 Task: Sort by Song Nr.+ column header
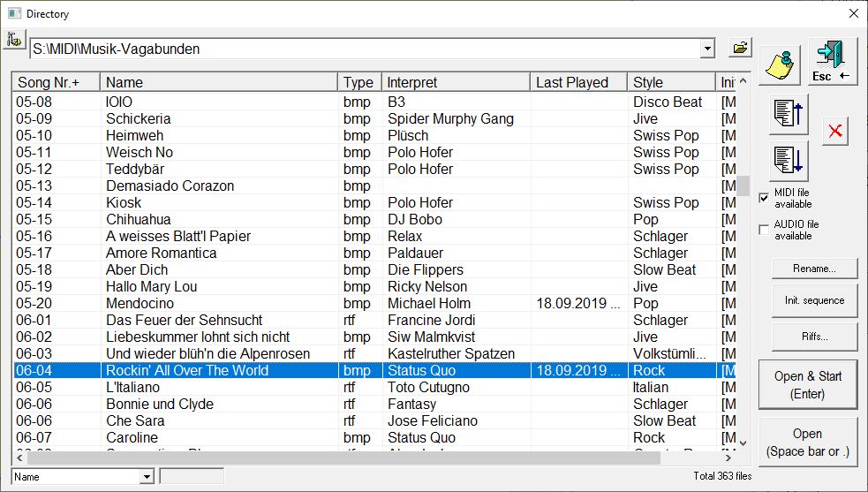56,82
